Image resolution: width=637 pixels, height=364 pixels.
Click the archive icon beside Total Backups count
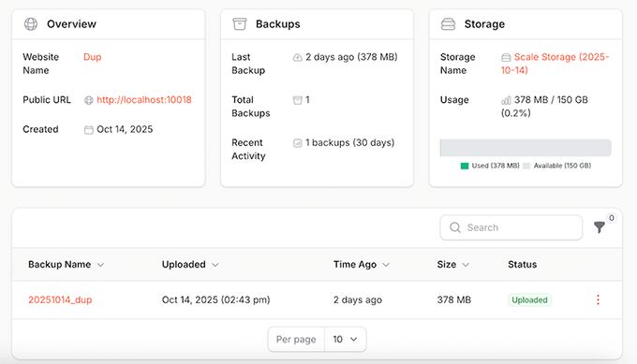coord(297,100)
